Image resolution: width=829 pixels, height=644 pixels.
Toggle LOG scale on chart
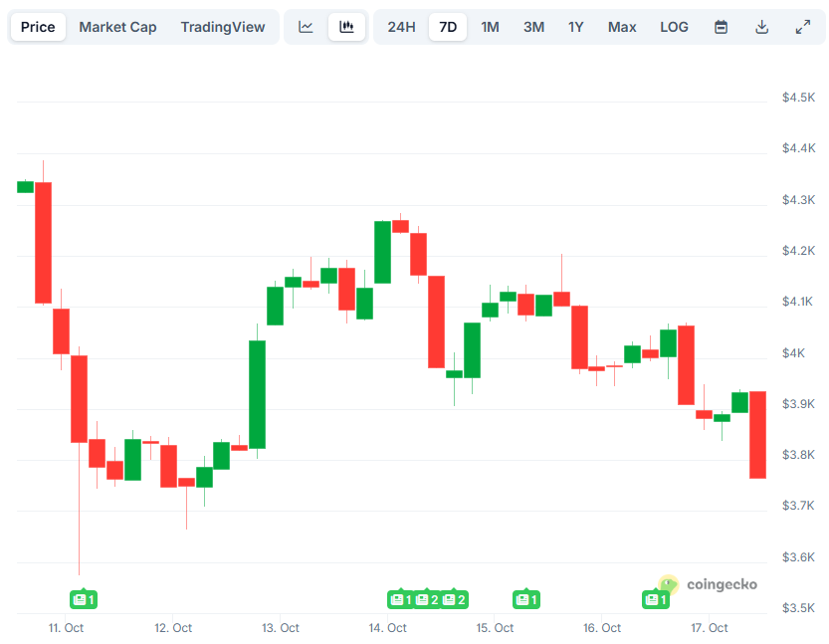point(674,27)
